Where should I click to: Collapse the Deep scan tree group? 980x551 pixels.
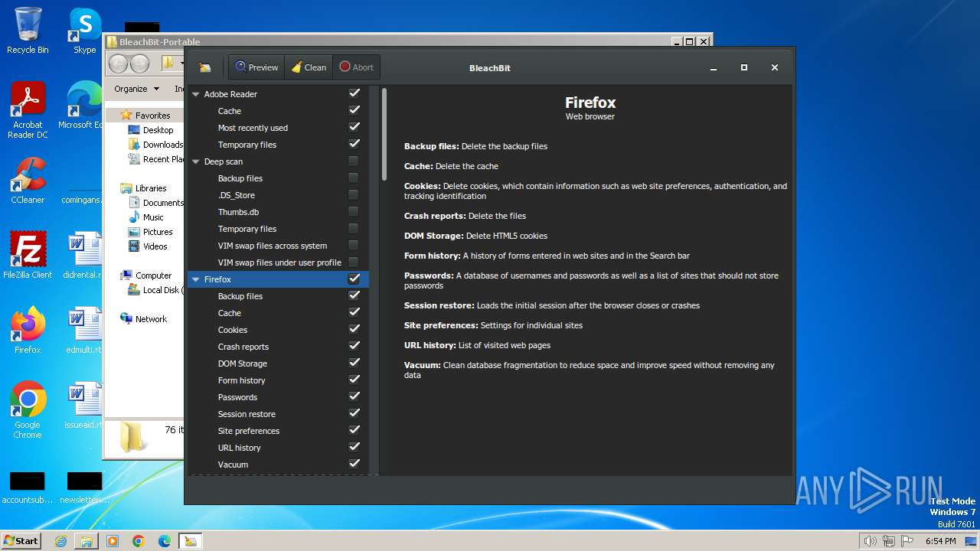(196, 161)
